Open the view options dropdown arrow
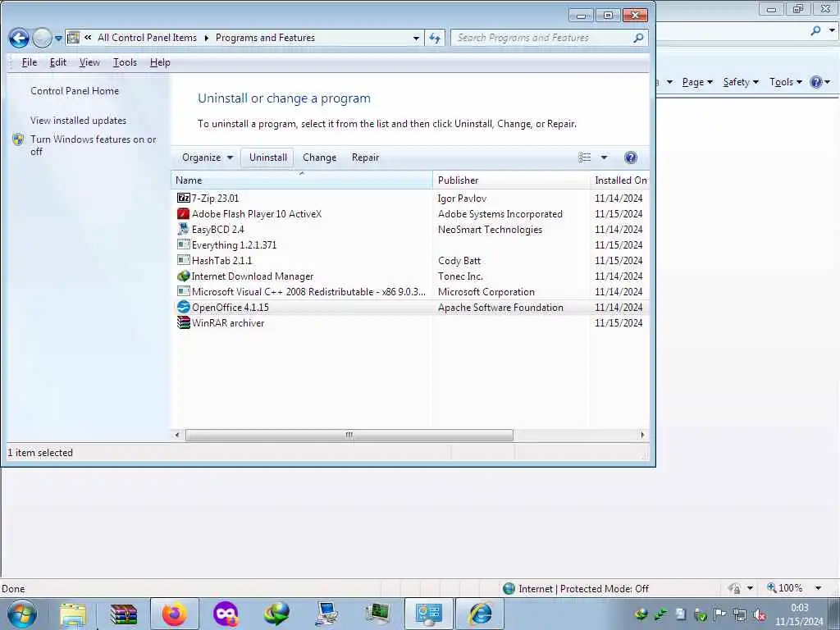This screenshot has height=630, width=840. click(604, 157)
